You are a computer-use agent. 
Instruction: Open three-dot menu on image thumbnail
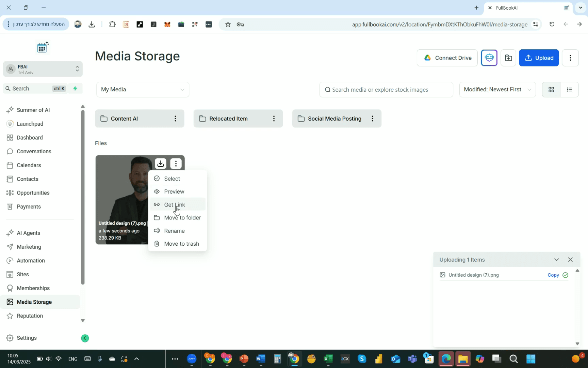pos(176,164)
